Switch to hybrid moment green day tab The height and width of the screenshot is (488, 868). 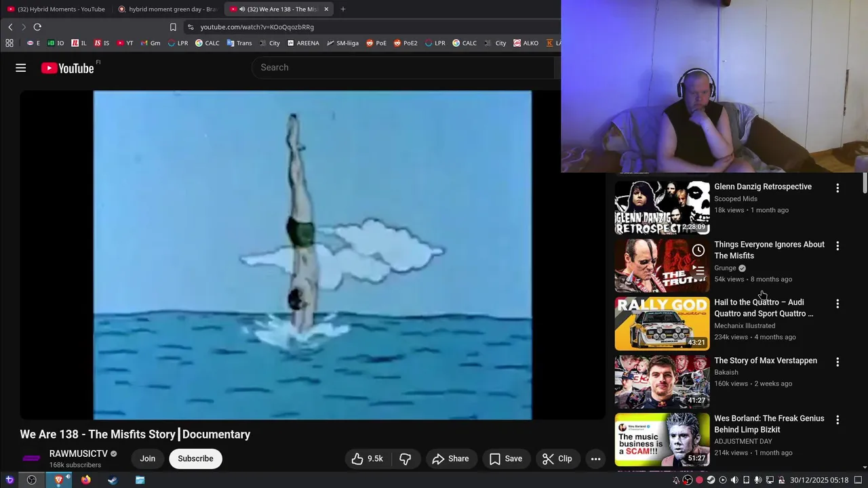pyautogui.click(x=167, y=9)
